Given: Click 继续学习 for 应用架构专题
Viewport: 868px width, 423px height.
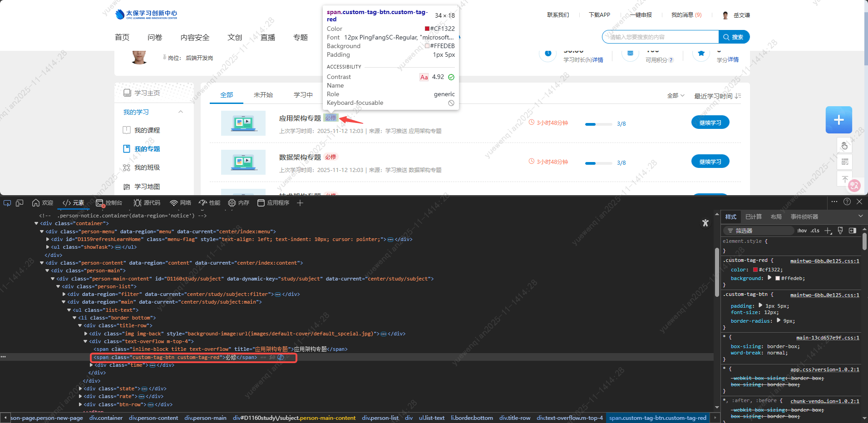Looking at the screenshot, I should (710, 122).
